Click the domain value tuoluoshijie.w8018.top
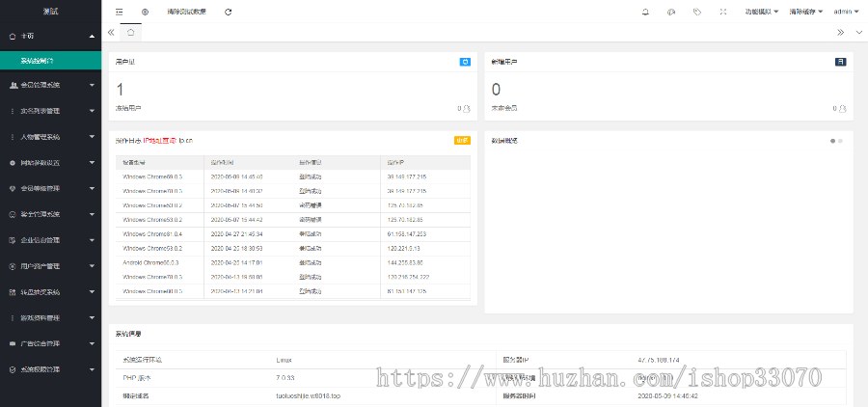The image size is (868, 407). pyautogui.click(x=309, y=396)
